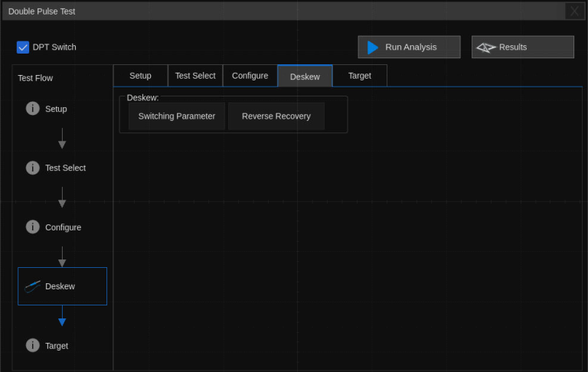Toggle the DPT Switch checkbox

pos(23,47)
